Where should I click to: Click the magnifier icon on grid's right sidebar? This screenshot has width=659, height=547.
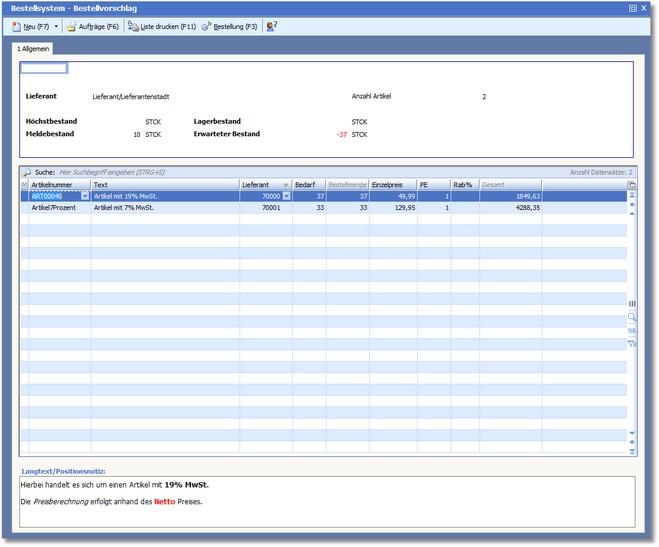tap(631, 316)
